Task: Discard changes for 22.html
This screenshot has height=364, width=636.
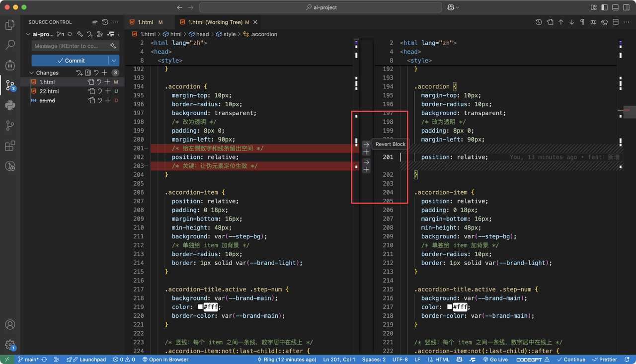Action: (x=99, y=91)
